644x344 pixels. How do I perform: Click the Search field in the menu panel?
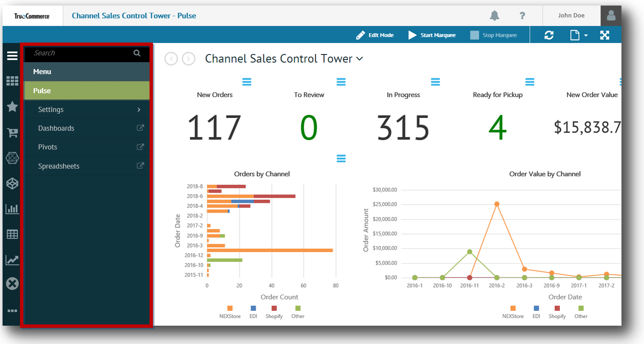click(81, 53)
